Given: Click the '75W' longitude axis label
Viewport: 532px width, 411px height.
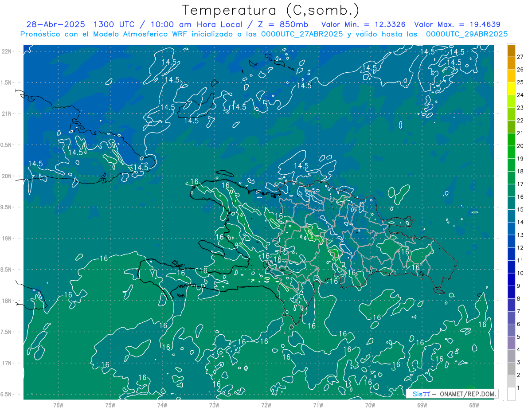Looking at the screenshot, I should point(110,405).
